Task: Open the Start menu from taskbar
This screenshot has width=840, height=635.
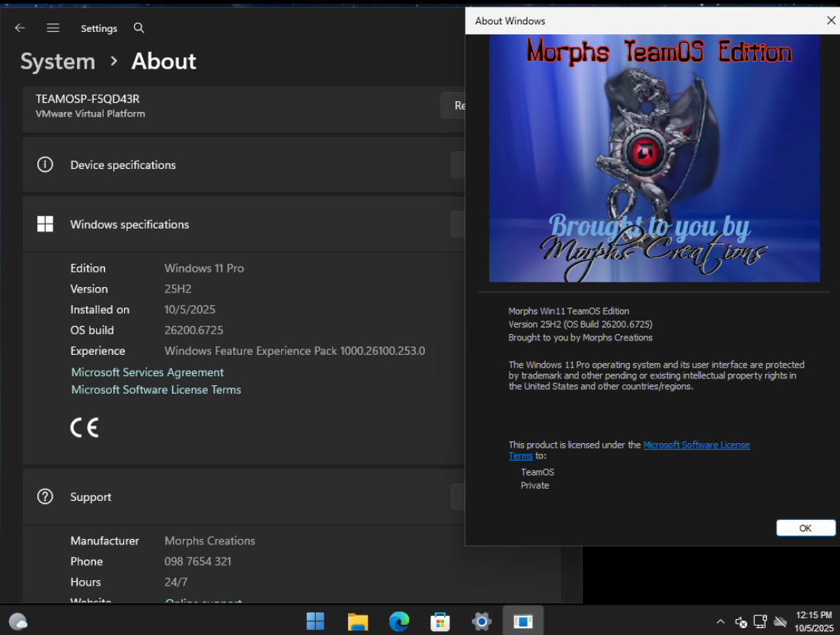Action: [x=315, y=621]
